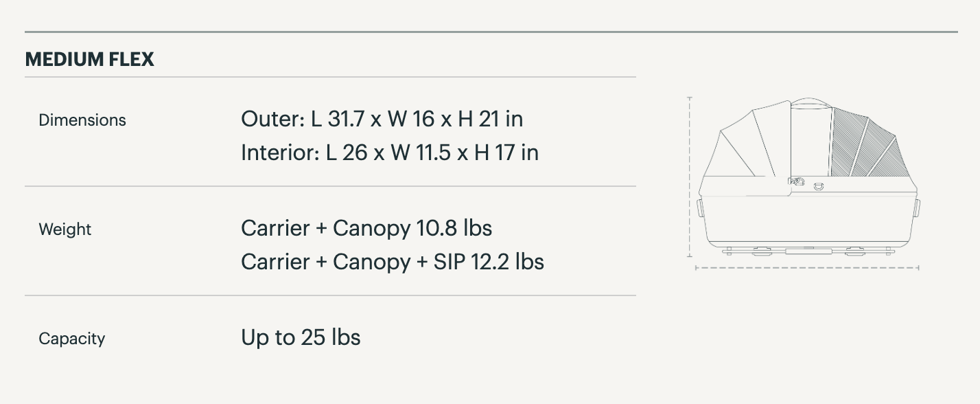Click the vertical height dimension line

point(690,177)
